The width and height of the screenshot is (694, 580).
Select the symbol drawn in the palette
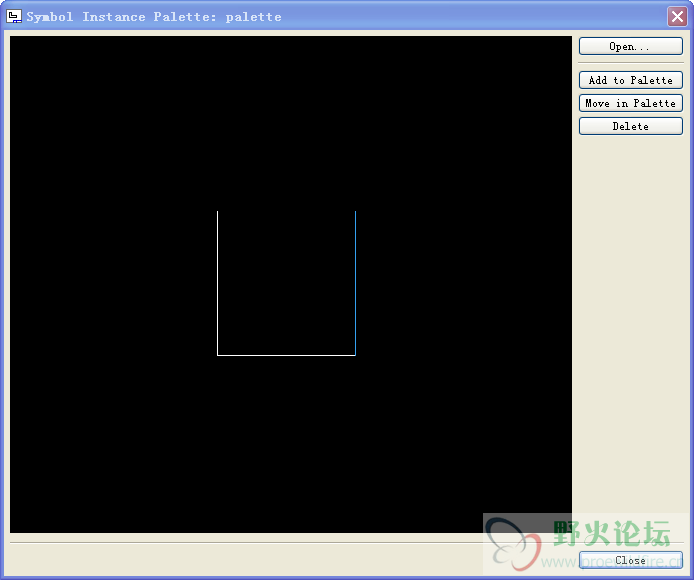[286, 283]
